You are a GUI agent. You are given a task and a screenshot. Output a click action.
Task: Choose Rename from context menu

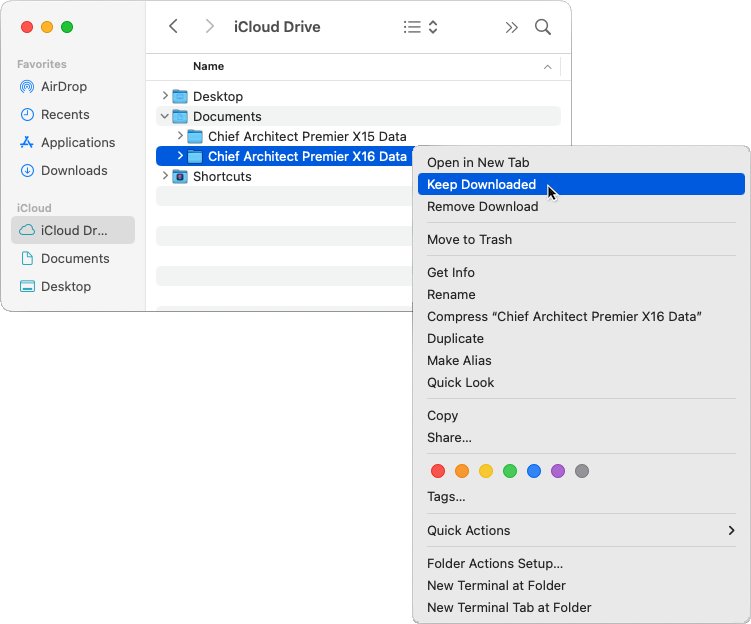(x=581, y=295)
